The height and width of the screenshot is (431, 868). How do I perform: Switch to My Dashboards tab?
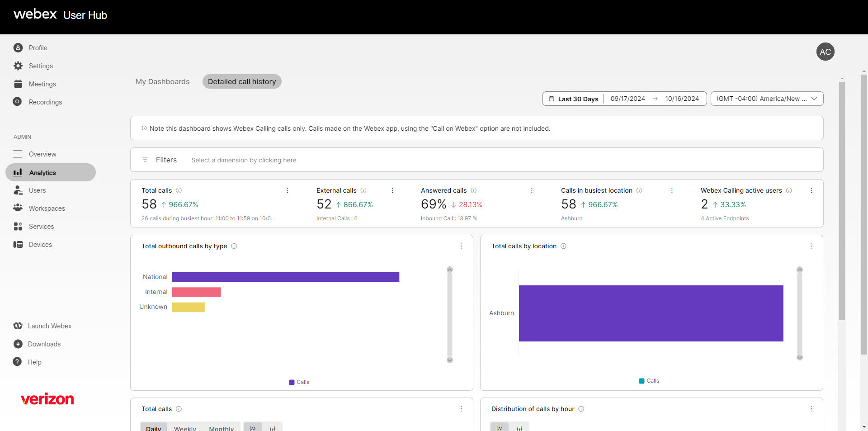tap(163, 81)
